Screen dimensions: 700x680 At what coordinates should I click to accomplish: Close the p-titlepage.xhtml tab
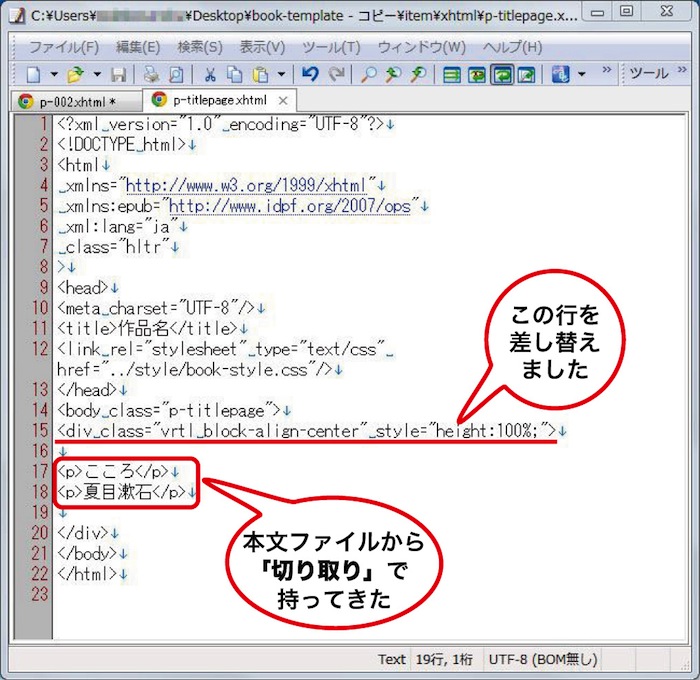click(x=283, y=101)
